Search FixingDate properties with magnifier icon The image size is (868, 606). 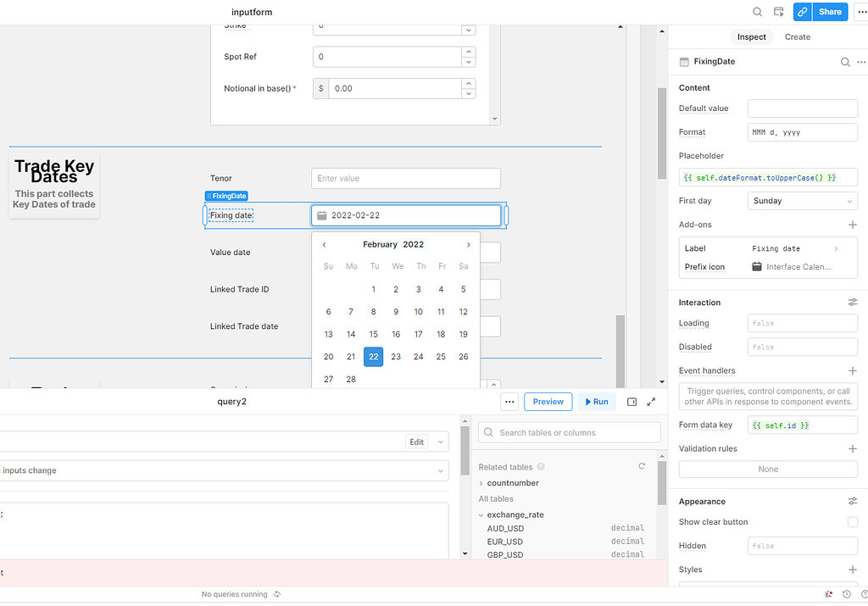click(x=845, y=61)
